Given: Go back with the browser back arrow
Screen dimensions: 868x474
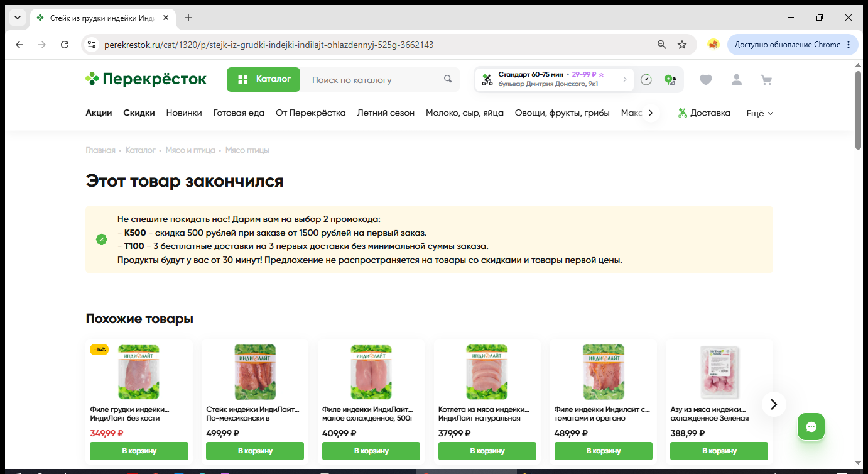Looking at the screenshot, I should click(x=19, y=45).
